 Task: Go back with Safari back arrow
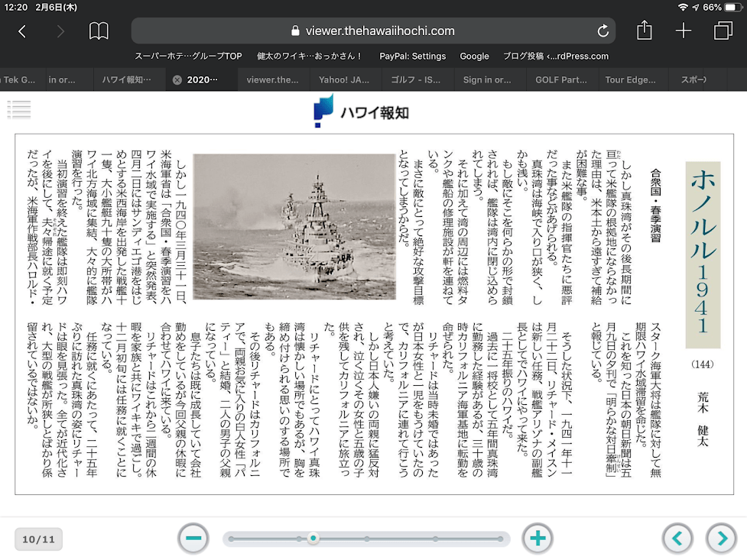22,31
